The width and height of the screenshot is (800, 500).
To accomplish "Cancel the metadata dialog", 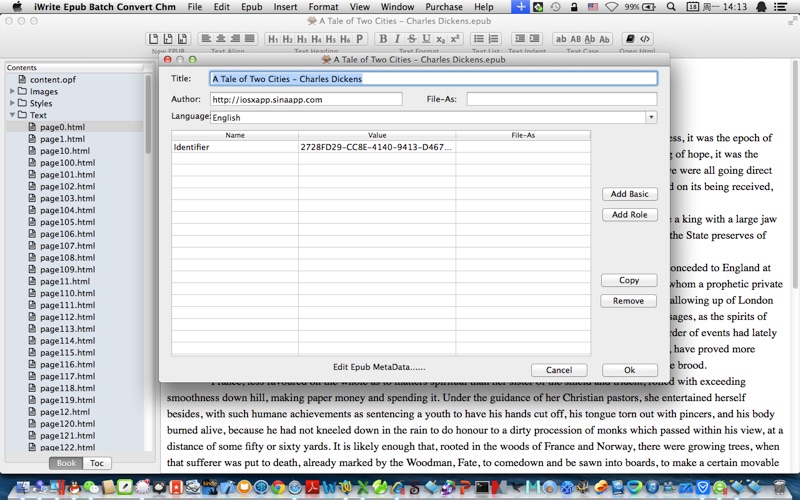I will 559,370.
